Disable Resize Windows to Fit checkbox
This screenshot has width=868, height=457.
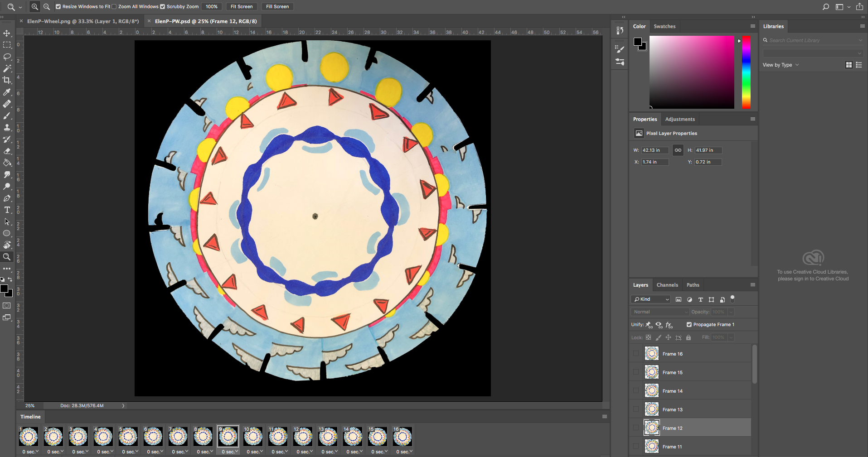coord(58,7)
